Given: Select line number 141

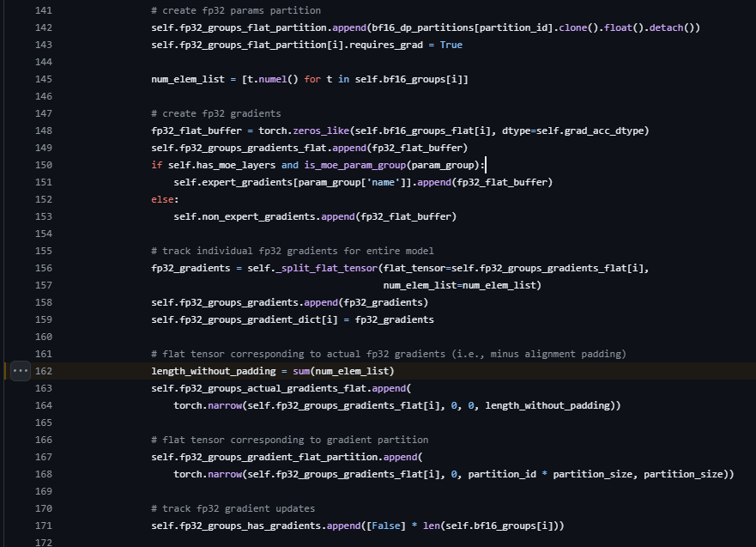Looking at the screenshot, I should pyautogui.click(x=43, y=10).
